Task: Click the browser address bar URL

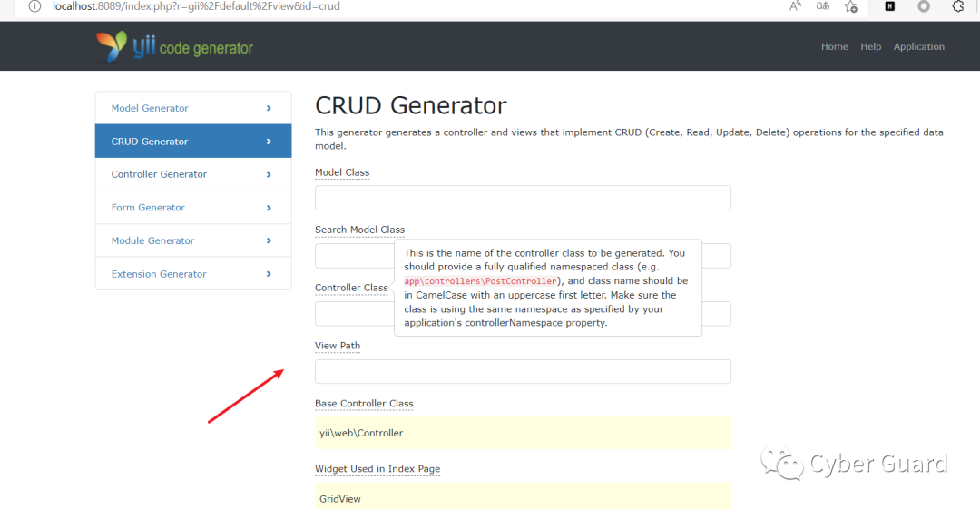Action: 196,6
